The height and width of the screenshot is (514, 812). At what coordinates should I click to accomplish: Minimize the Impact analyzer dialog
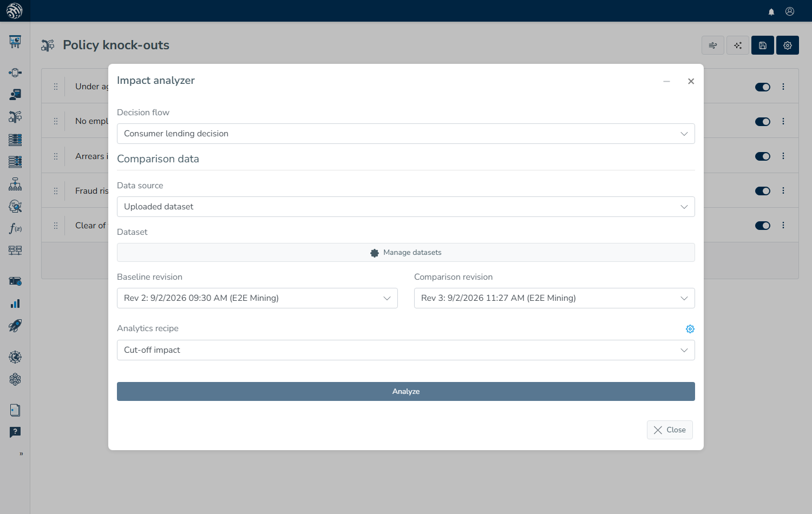point(666,81)
